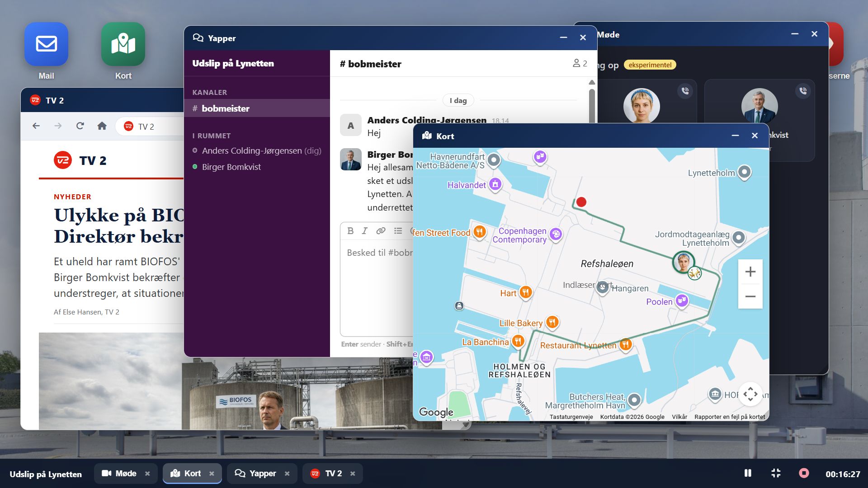Click the man's avatar in the Møde window

click(x=759, y=106)
